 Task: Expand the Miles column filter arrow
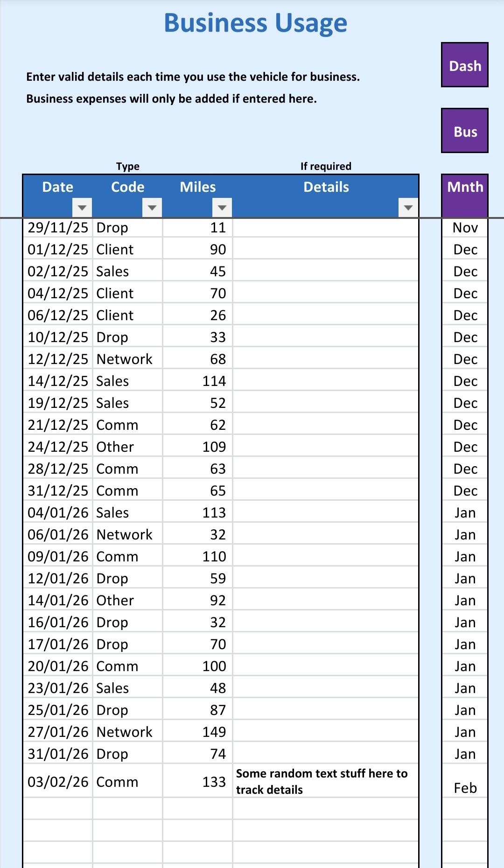222,208
